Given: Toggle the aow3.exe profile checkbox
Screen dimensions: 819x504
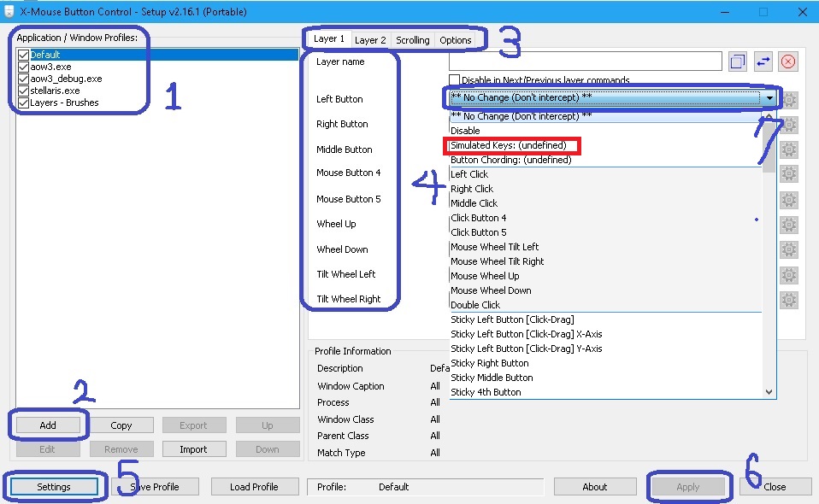Looking at the screenshot, I should (23, 67).
